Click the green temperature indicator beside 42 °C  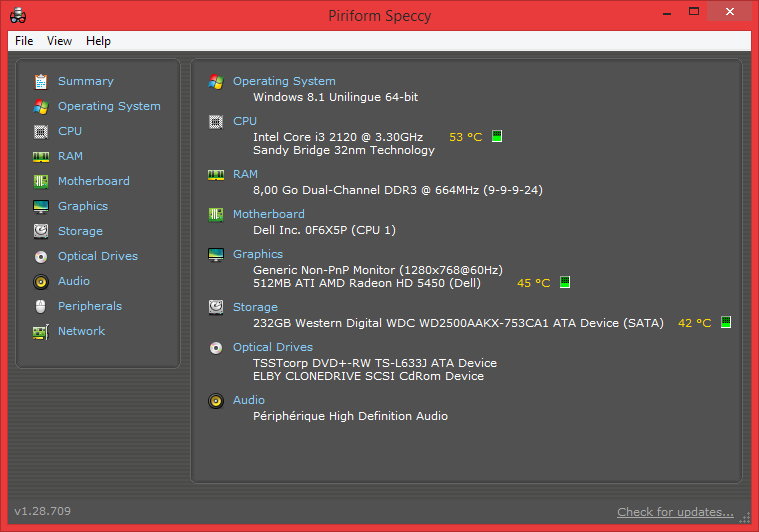pyautogui.click(x=726, y=322)
